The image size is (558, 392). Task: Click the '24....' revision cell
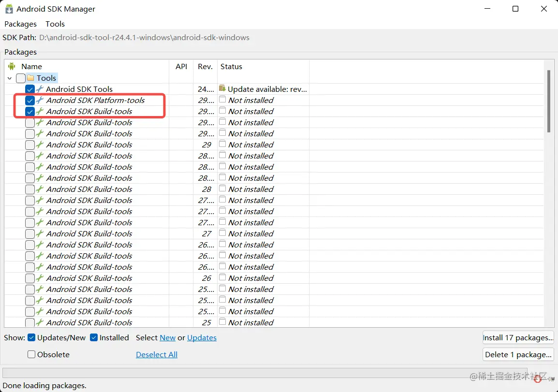pyautogui.click(x=206, y=89)
